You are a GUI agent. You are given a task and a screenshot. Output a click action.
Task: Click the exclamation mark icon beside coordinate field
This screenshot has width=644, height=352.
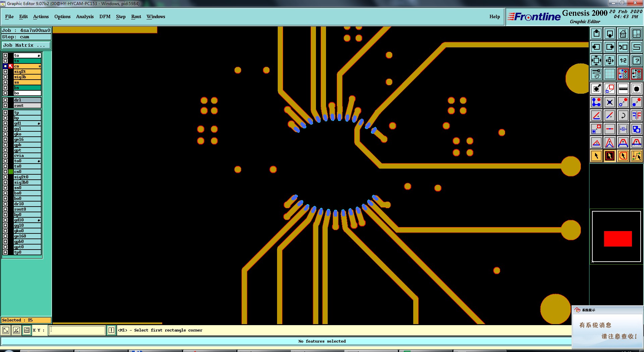pyautogui.click(x=111, y=330)
